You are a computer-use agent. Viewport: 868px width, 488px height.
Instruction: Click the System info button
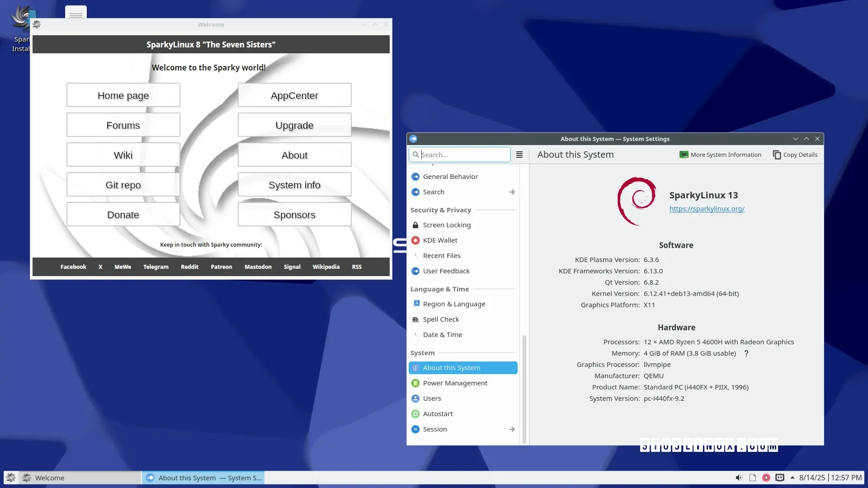[294, 185]
